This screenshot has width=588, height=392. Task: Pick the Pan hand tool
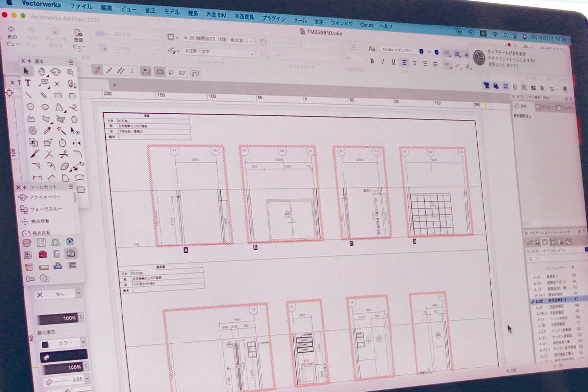pos(42,72)
